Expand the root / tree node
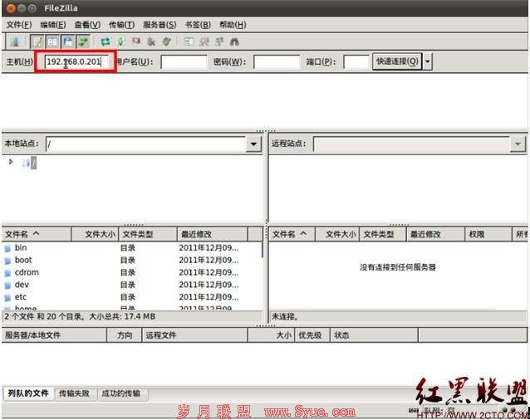530x420 pixels. (11, 162)
